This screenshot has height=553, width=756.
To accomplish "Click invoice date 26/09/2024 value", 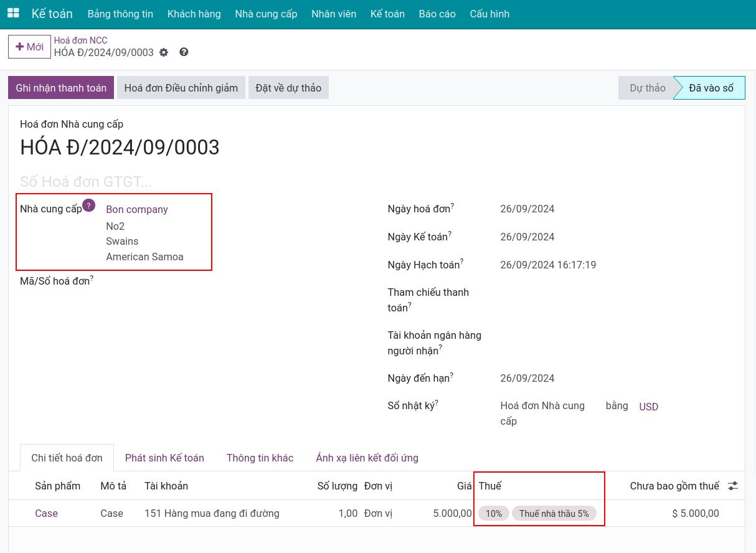I will click(x=527, y=209).
